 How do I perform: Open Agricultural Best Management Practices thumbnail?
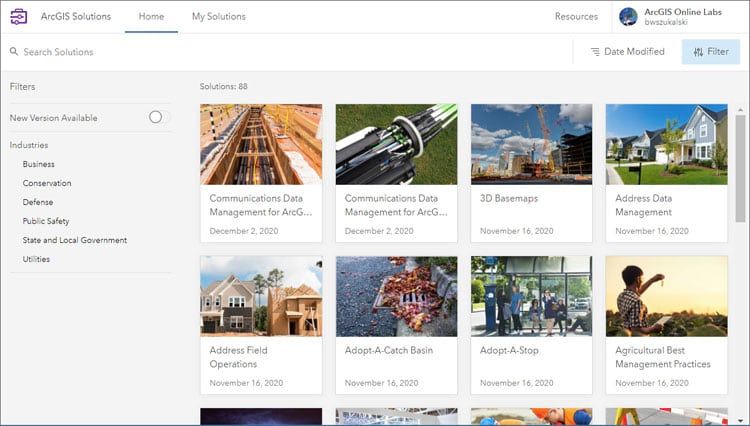coord(667,296)
